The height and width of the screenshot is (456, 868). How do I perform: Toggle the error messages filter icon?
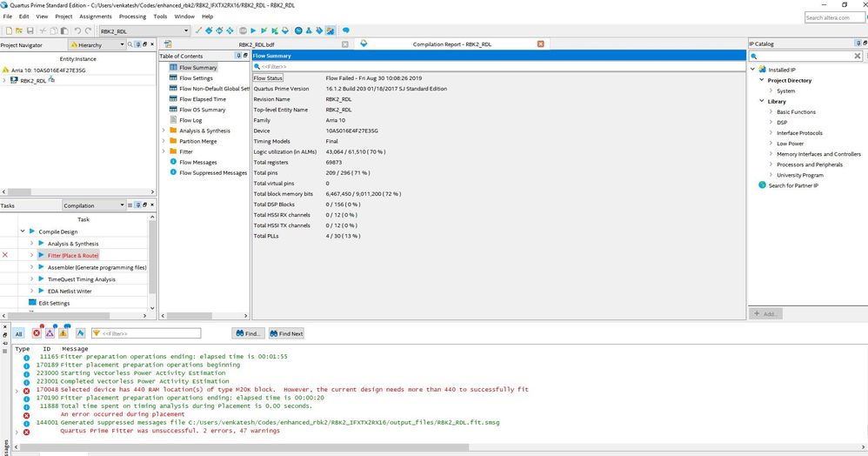pyautogui.click(x=37, y=333)
